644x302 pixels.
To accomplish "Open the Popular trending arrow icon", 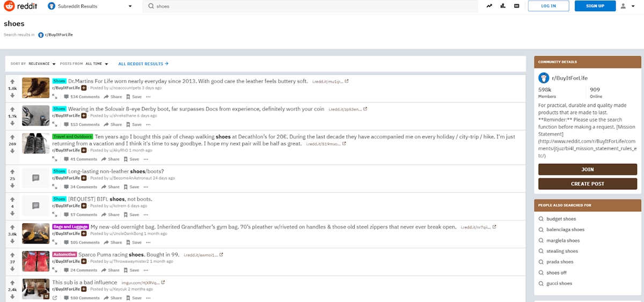I will click(489, 6).
